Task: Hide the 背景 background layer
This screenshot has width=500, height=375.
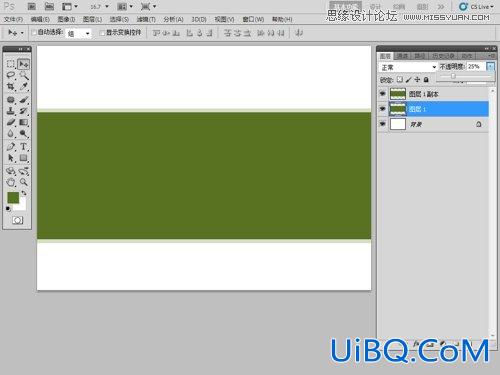Action: point(383,124)
